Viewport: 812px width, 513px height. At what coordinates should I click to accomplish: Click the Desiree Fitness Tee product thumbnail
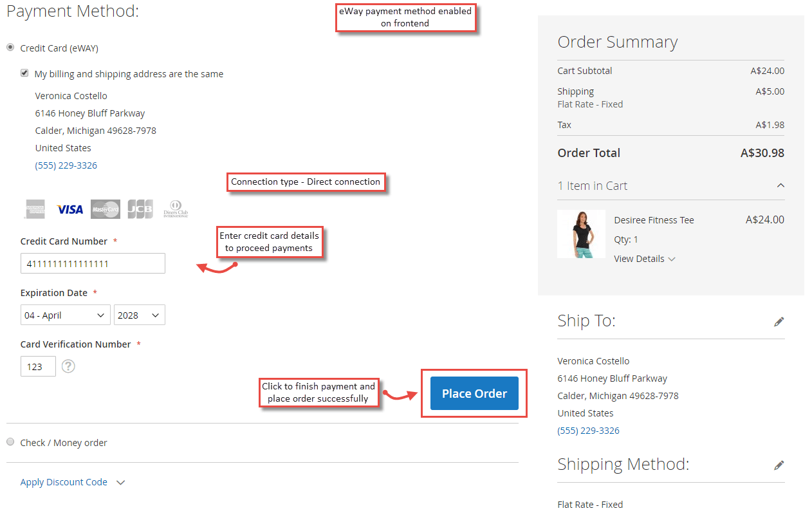pos(581,234)
